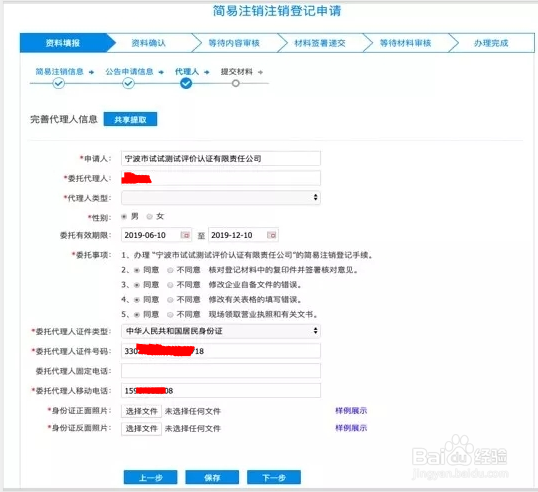
Task: Select gender 女 radio button
Action: click(x=149, y=216)
